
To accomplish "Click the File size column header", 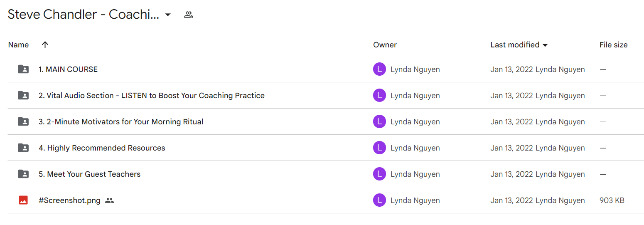I will tap(613, 45).
